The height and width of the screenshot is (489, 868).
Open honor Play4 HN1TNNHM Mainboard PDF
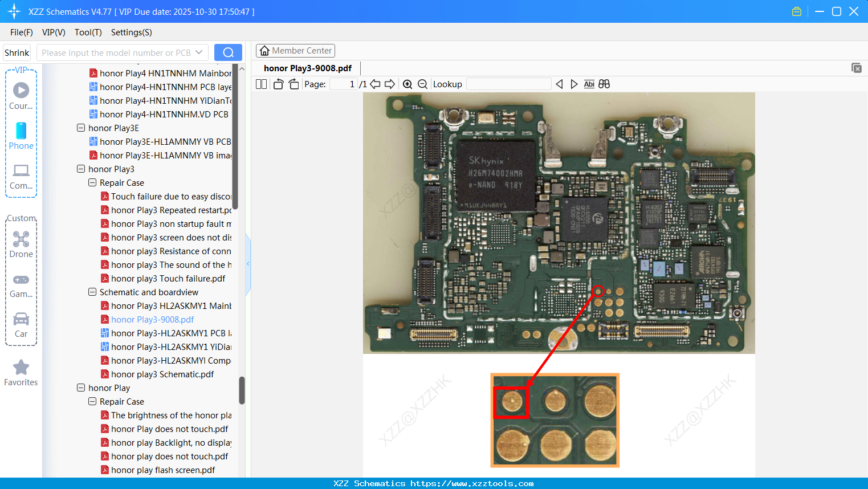point(160,74)
